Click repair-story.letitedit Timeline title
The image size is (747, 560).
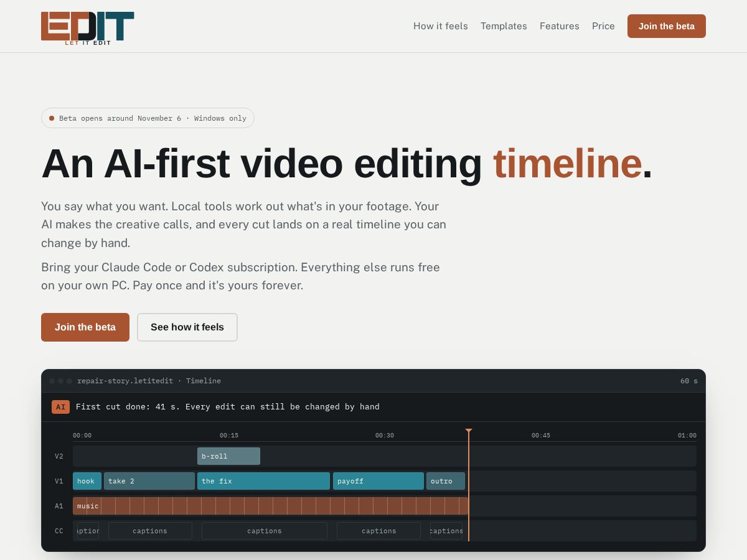point(149,381)
